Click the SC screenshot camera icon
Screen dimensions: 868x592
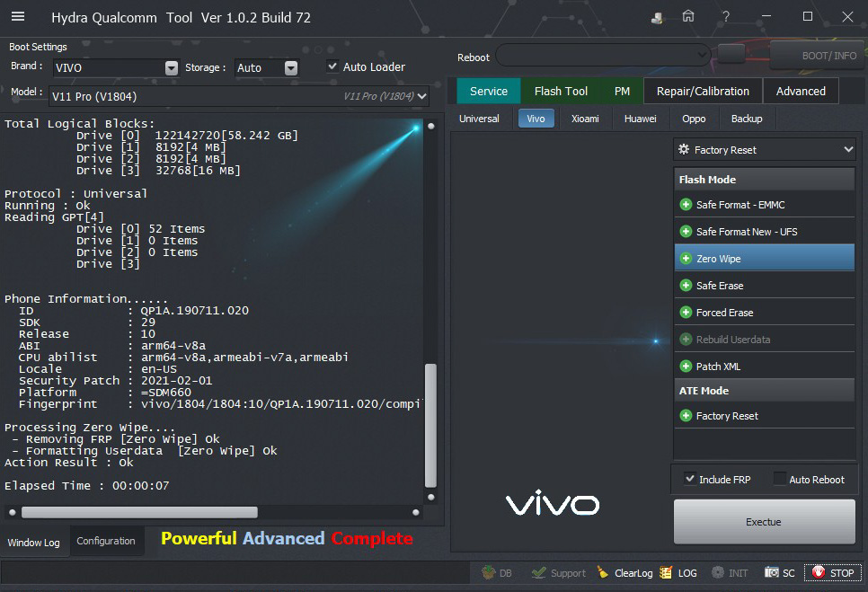pyautogui.click(x=772, y=572)
